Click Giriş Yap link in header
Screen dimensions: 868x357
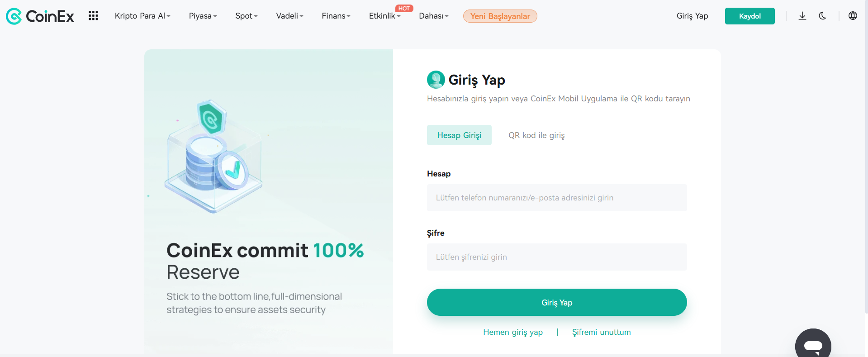coord(692,16)
